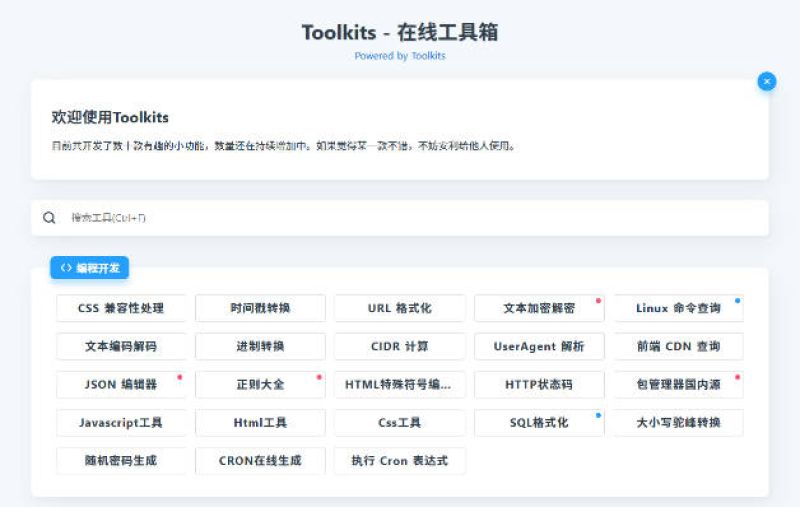Open 时间戳转换 tool

click(x=260, y=308)
